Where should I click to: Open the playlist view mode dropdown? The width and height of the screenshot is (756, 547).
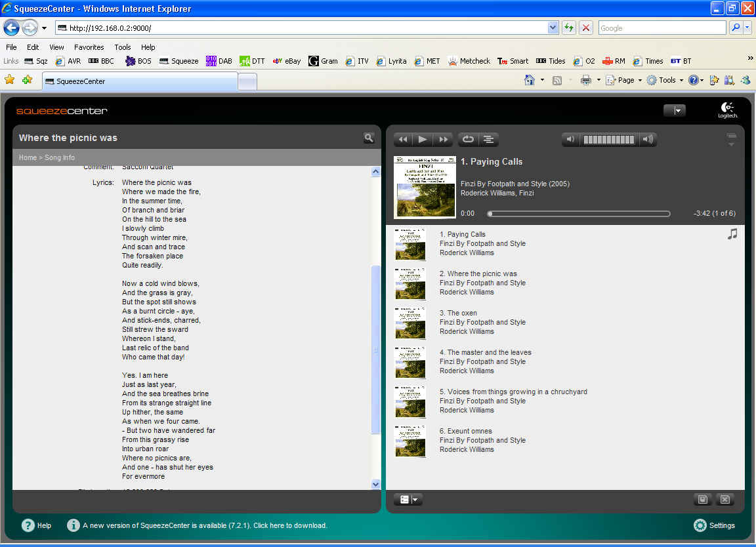pos(408,500)
